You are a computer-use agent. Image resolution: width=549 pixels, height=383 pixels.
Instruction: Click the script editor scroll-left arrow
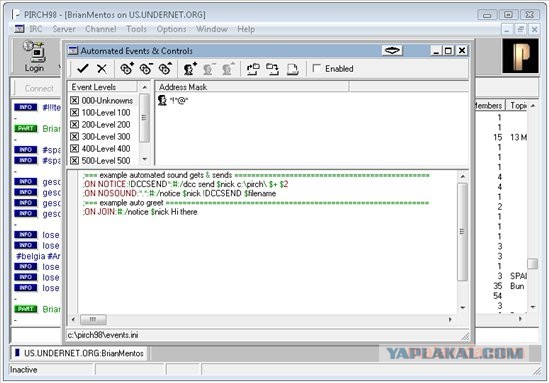pyautogui.click(x=73, y=319)
